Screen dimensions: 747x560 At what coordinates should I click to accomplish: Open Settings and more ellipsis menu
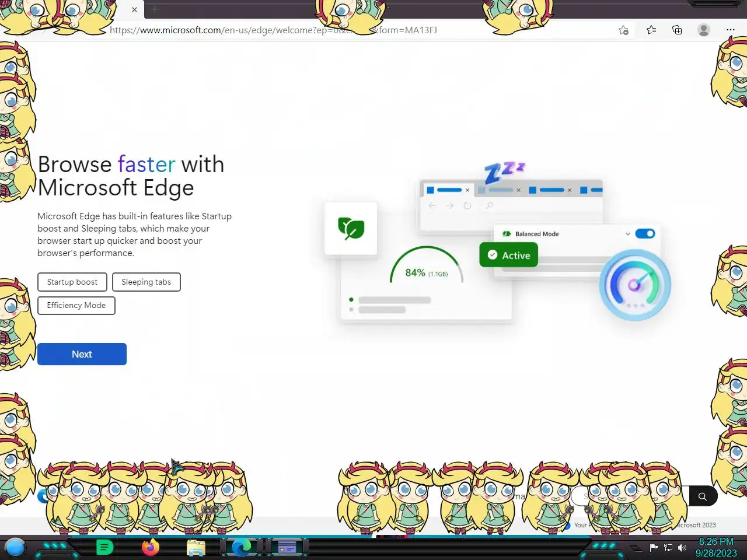pos(731,30)
